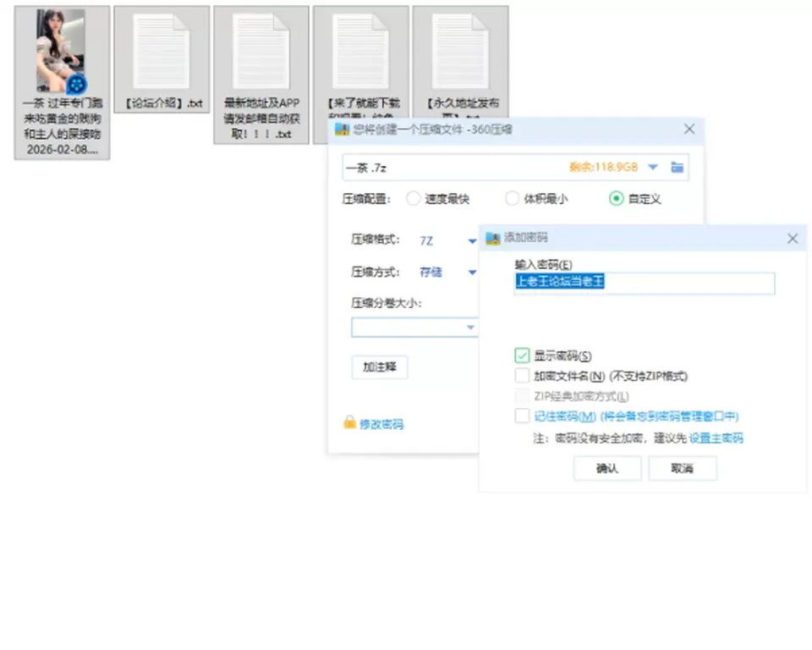Open the 设置主密码 link

(x=716, y=438)
